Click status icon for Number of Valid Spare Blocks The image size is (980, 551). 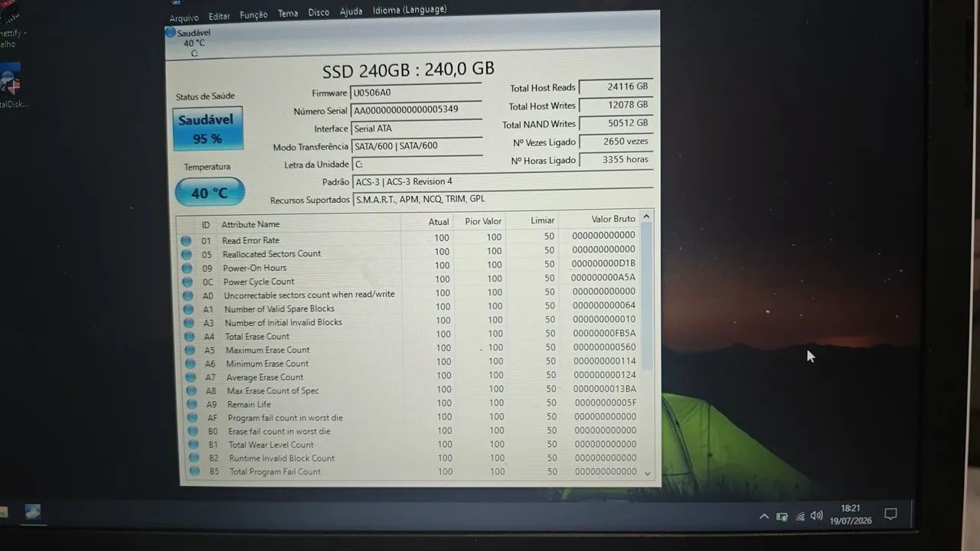tap(188, 309)
